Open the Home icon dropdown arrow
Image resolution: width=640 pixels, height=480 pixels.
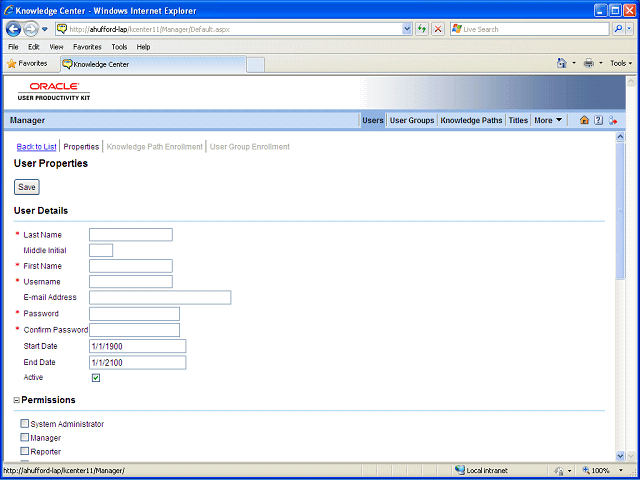coord(573,63)
